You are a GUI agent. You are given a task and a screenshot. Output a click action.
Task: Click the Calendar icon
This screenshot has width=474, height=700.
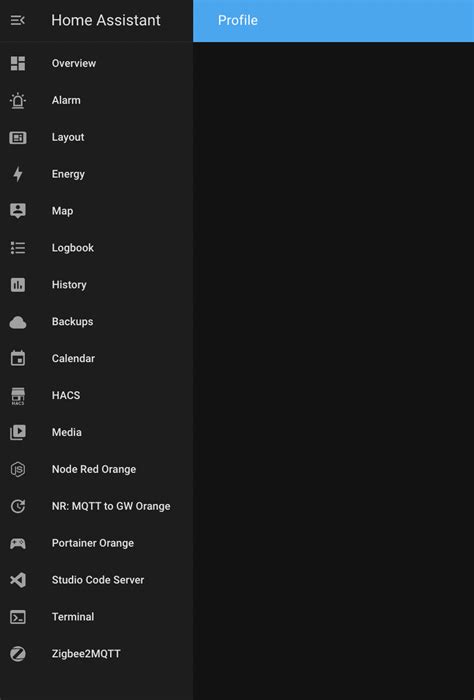(18, 358)
